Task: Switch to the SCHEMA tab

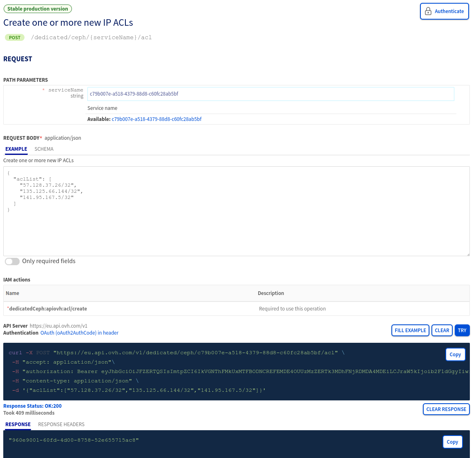Action: coord(44,149)
